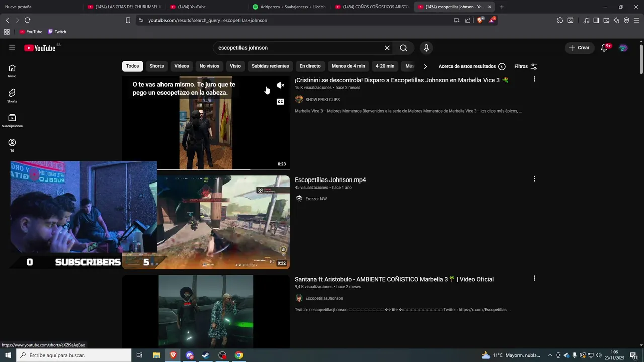Click the YouTube logo in the header
The width and height of the screenshot is (644, 362).
click(x=40, y=48)
